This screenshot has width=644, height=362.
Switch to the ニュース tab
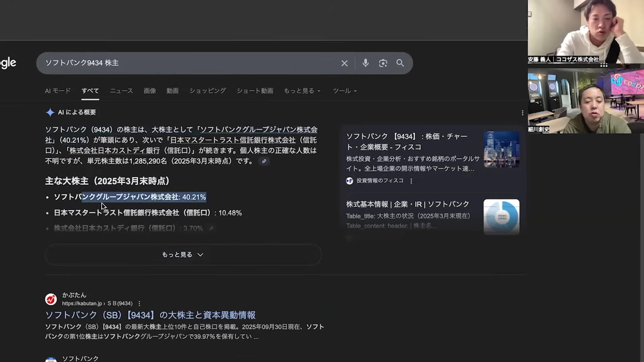(x=121, y=90)
